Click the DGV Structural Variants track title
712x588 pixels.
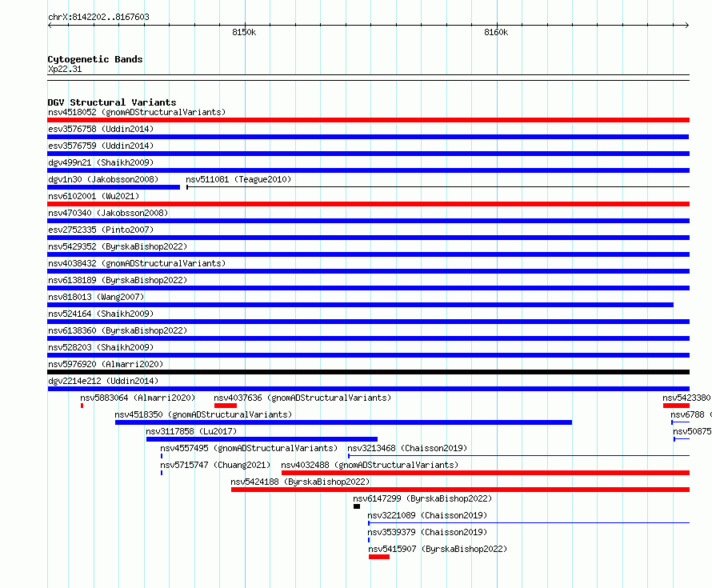112,102
